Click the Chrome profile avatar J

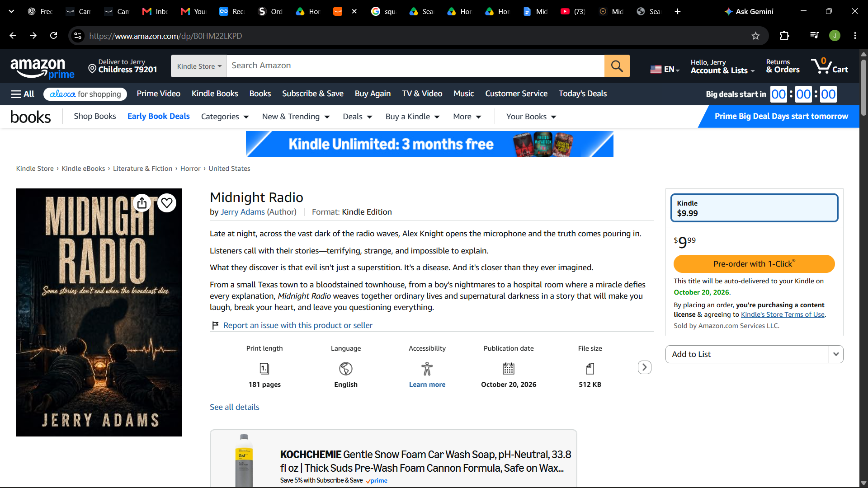pyautogui.click(x=835, y=36)
